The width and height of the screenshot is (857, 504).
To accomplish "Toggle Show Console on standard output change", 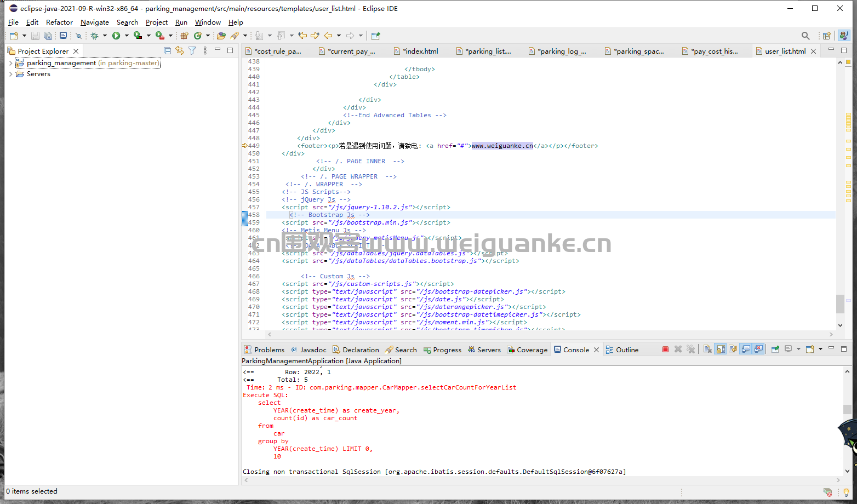I will (746, 350).
